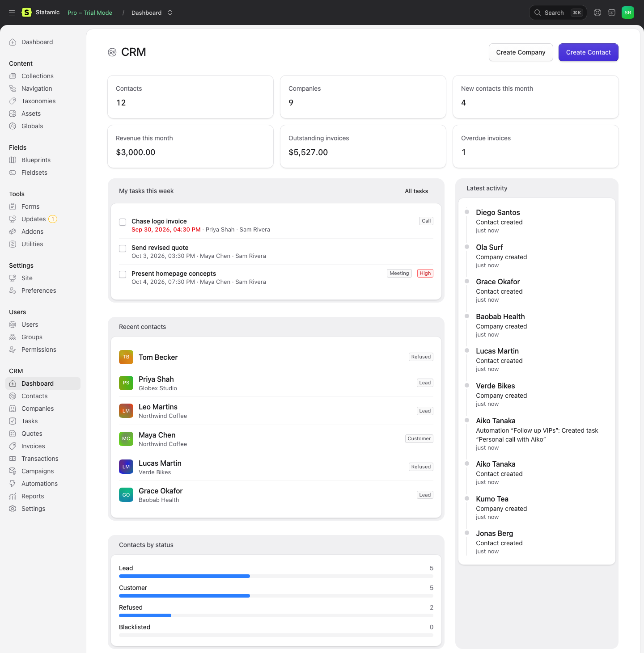The height and width of the screenshot is (653, 644).
Task: Click the Collections sidebar icon
Action: point(13,76)
